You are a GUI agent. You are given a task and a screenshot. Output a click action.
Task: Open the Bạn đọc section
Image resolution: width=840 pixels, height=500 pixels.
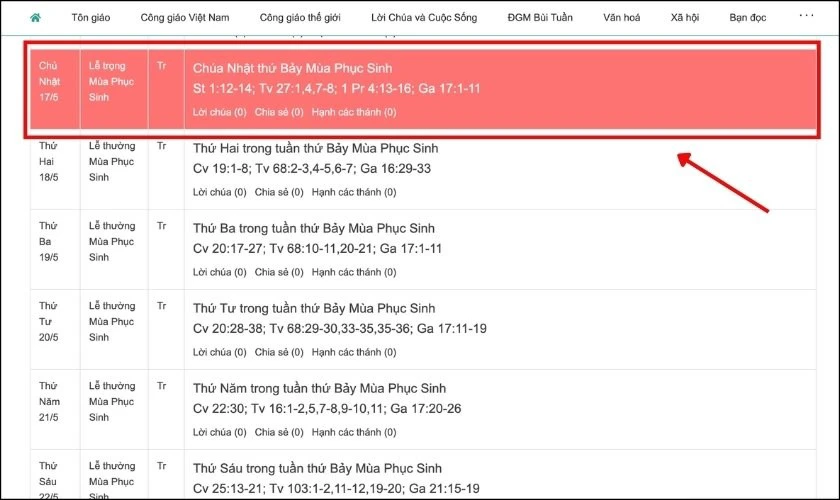point(746,17)
